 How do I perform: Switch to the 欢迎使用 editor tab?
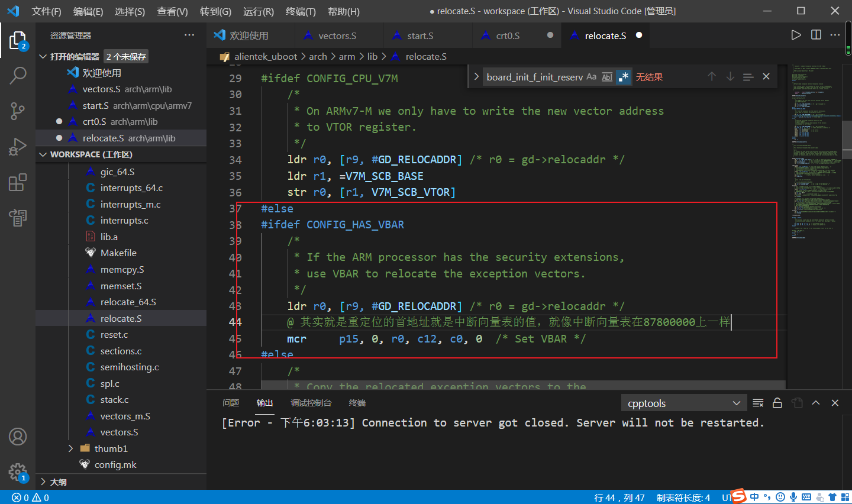(x=250, y=35)
